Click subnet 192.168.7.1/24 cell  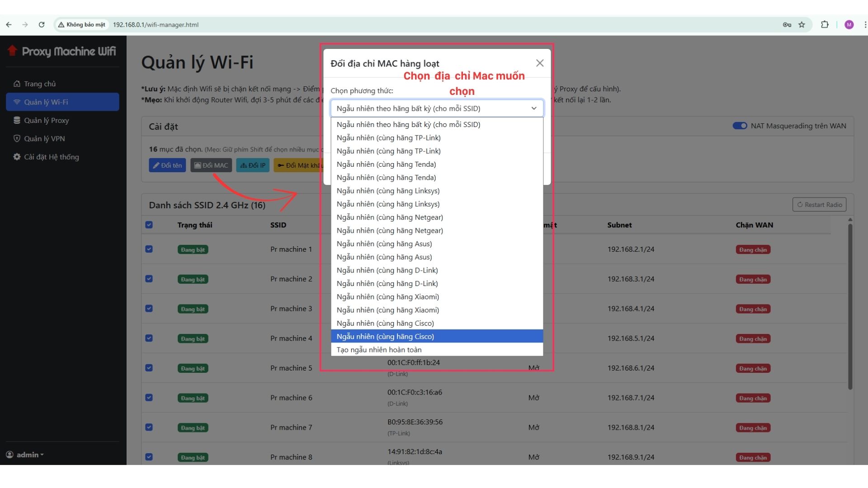pos(631,398)
